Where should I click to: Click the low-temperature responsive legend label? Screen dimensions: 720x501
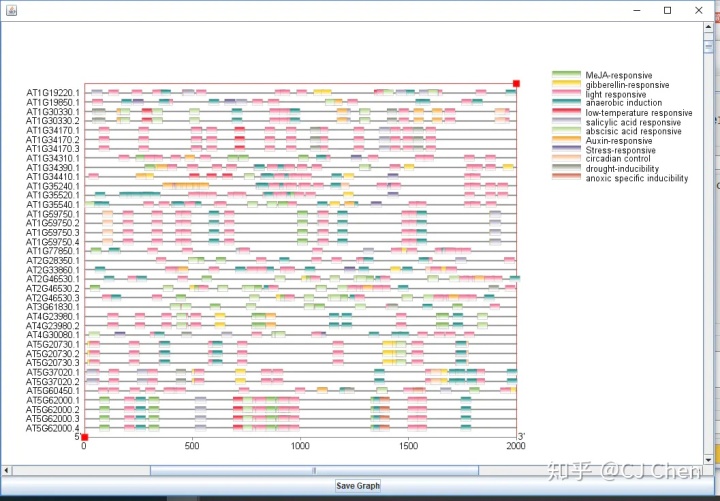coord(639,113)
